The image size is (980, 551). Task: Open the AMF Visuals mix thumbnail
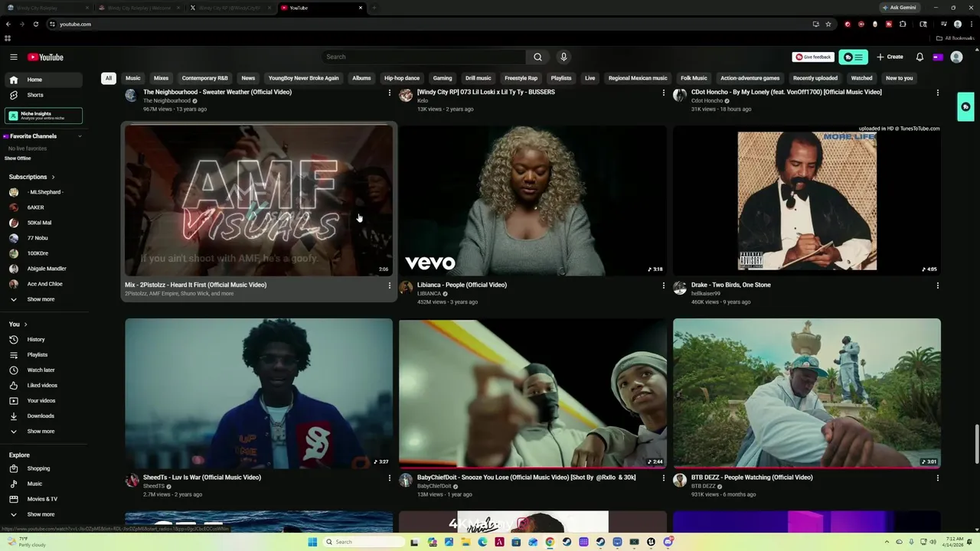(259, 201)
